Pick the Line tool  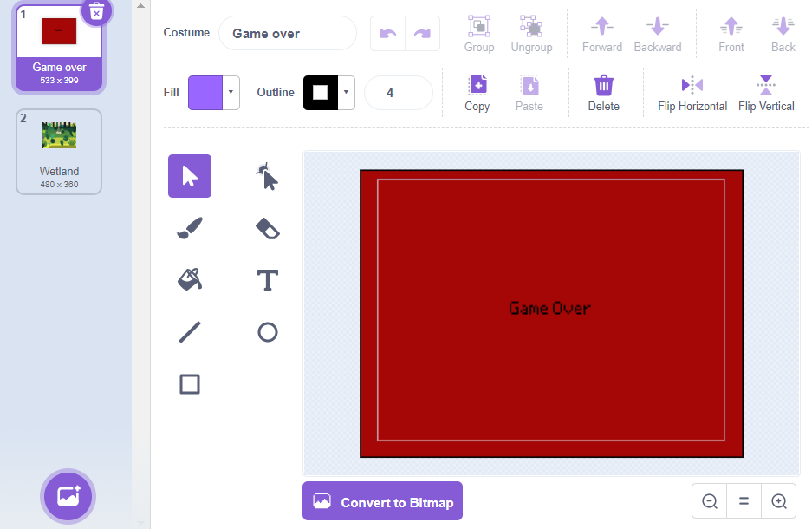(x=189, y=332)
